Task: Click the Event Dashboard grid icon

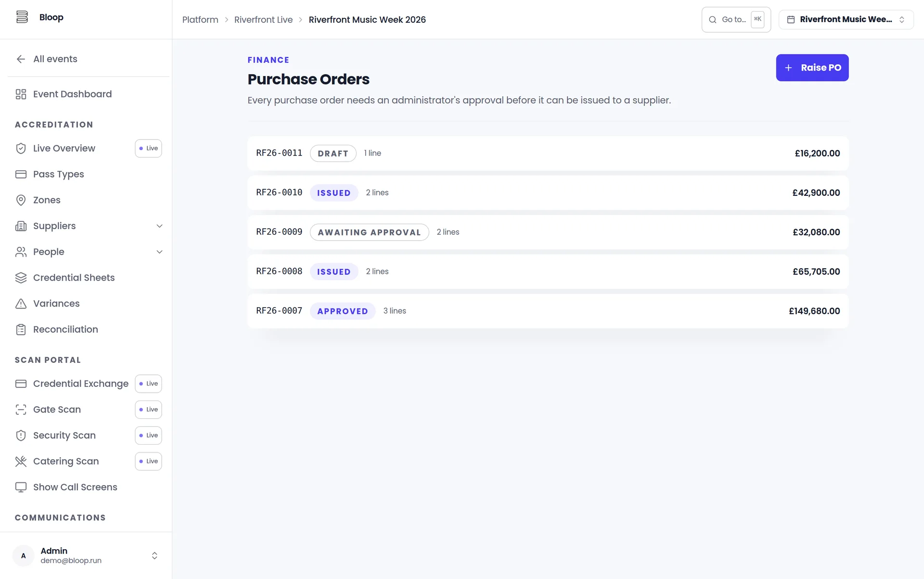Action: click(21, 94)
